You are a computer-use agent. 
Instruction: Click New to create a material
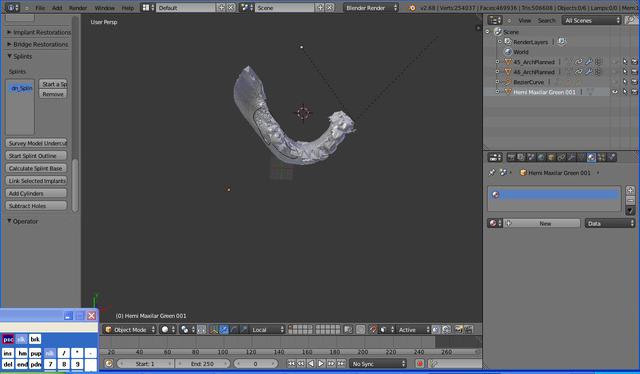click(542, 223)
